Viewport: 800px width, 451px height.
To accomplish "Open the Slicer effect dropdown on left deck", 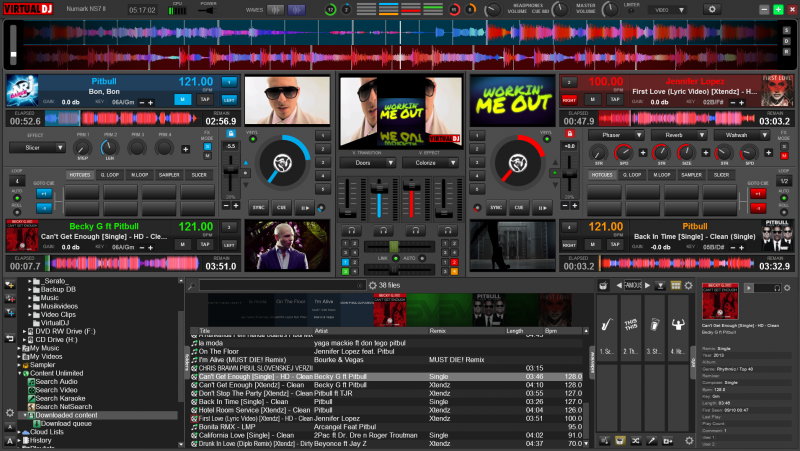I will pyautogui.click(x=39, y=147).
